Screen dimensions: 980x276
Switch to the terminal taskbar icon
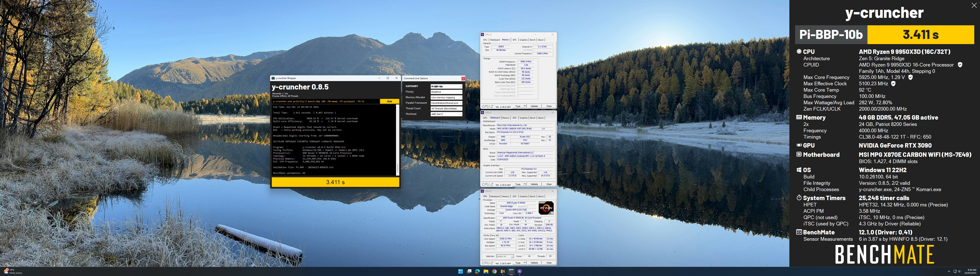(511, 271)
